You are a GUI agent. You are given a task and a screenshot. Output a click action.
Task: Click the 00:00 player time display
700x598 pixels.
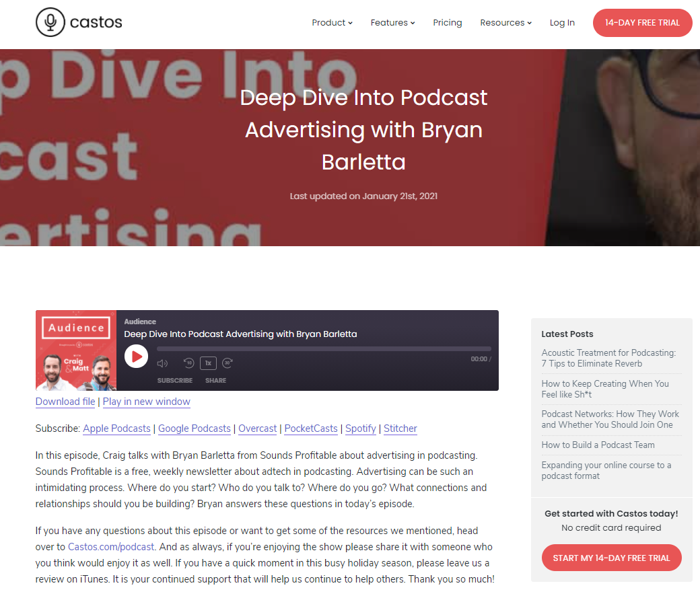(479, 359)
